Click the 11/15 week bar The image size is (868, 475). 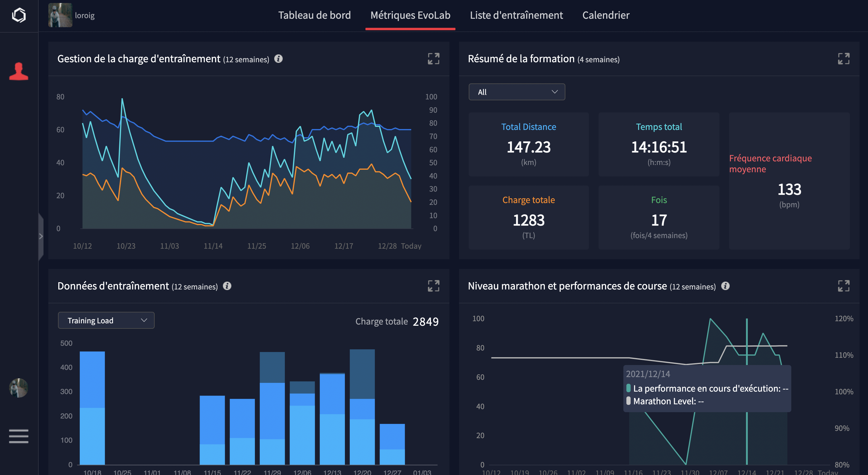click(x=212, y=430)
